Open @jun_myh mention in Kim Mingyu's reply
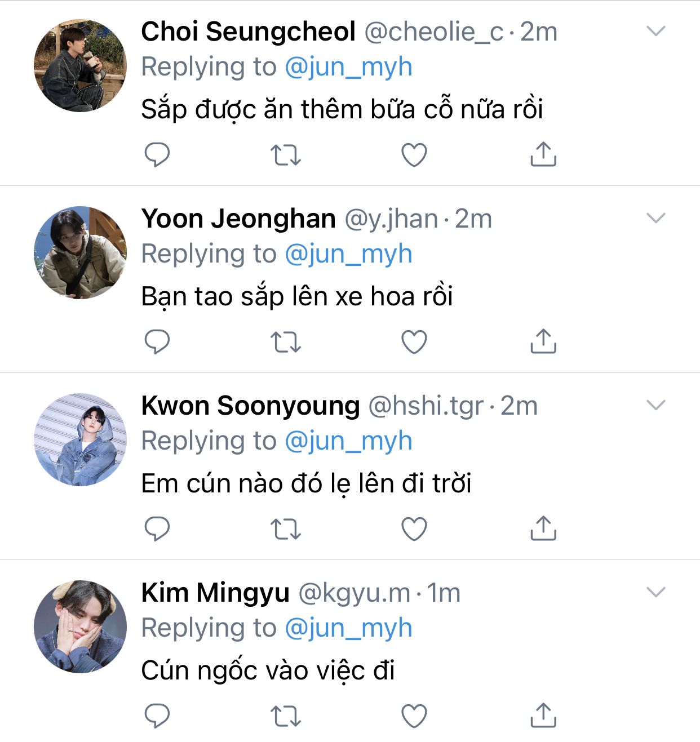This screenshot has height=742, width=700. tap(348, 628)
